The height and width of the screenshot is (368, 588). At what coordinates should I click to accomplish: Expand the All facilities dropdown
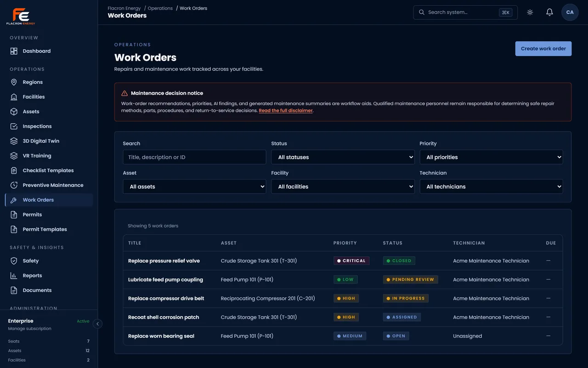343,187
